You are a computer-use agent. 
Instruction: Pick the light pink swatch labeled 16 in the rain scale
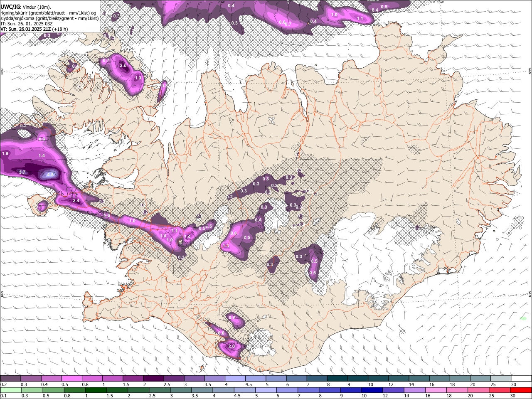pos(436,390)
